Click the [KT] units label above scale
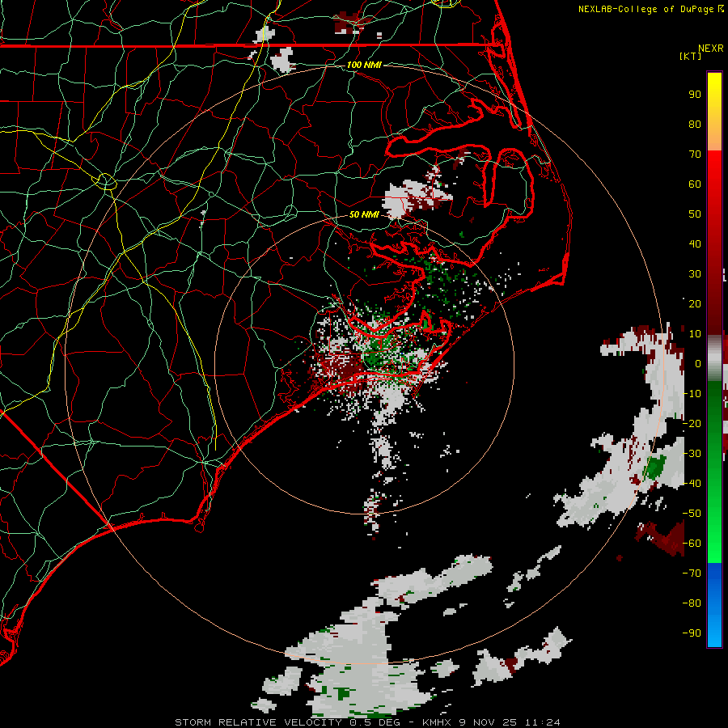 (x=691, y=56)
